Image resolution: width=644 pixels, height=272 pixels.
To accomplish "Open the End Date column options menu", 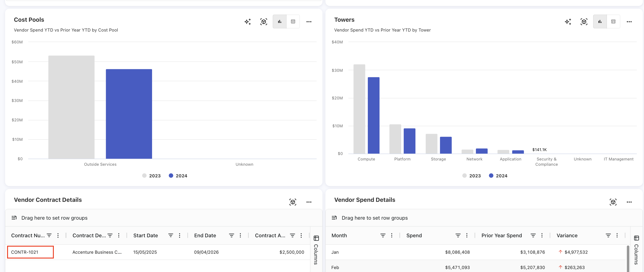I will click(240, 235).
